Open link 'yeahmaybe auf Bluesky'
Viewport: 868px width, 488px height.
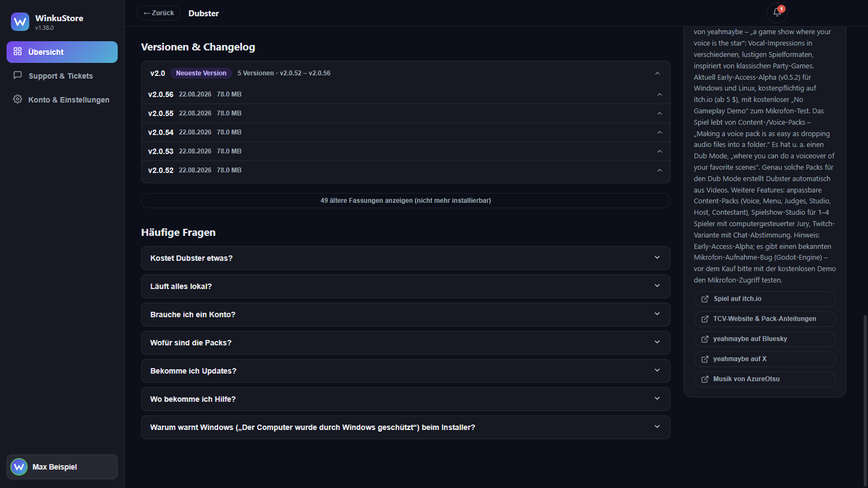coord(764,339)
